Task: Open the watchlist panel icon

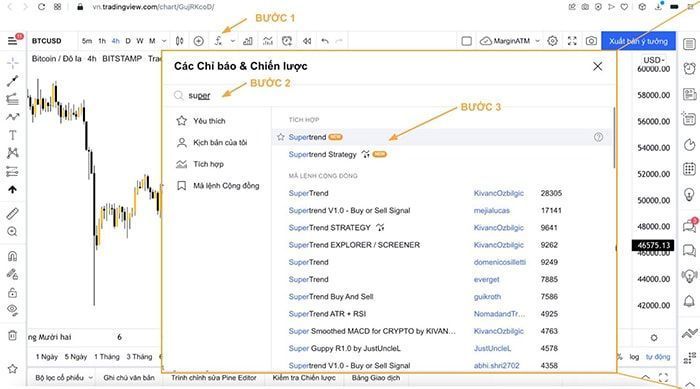Action: [689, 44]
